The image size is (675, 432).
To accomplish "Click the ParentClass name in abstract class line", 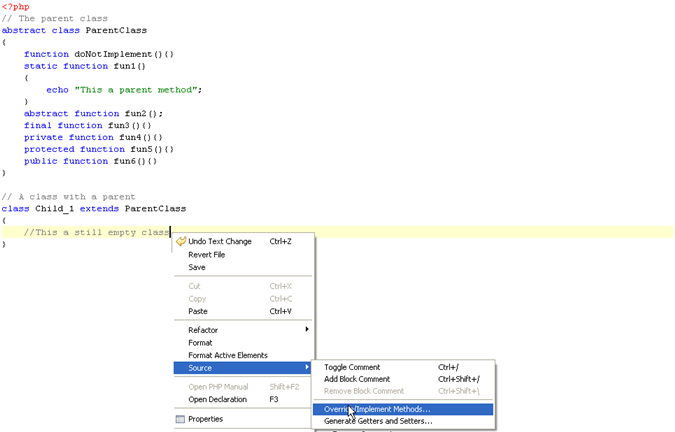I will click(116, 31).
